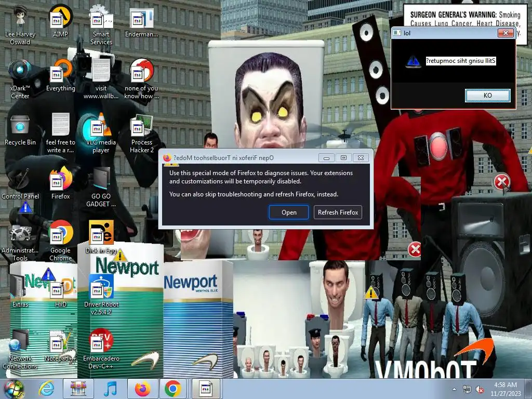Open the Embarcadero Dev-C++ shortcut

(x=101, y=349)
